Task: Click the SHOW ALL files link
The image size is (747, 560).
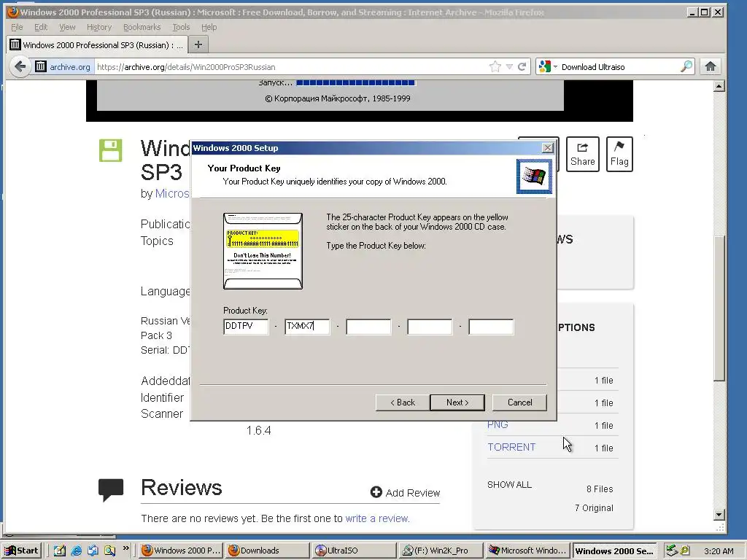Action: point(509,485)
